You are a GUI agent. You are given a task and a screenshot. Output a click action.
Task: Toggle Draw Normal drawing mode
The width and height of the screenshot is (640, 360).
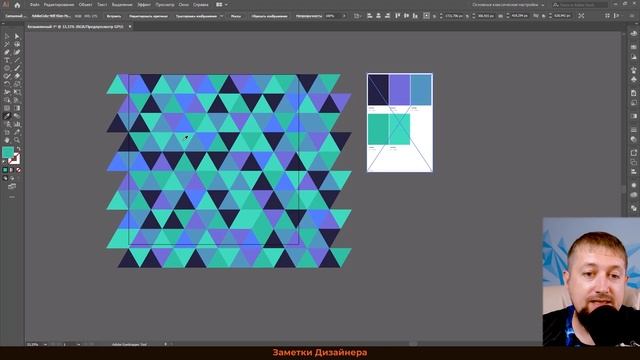click(x=5, y=178)
